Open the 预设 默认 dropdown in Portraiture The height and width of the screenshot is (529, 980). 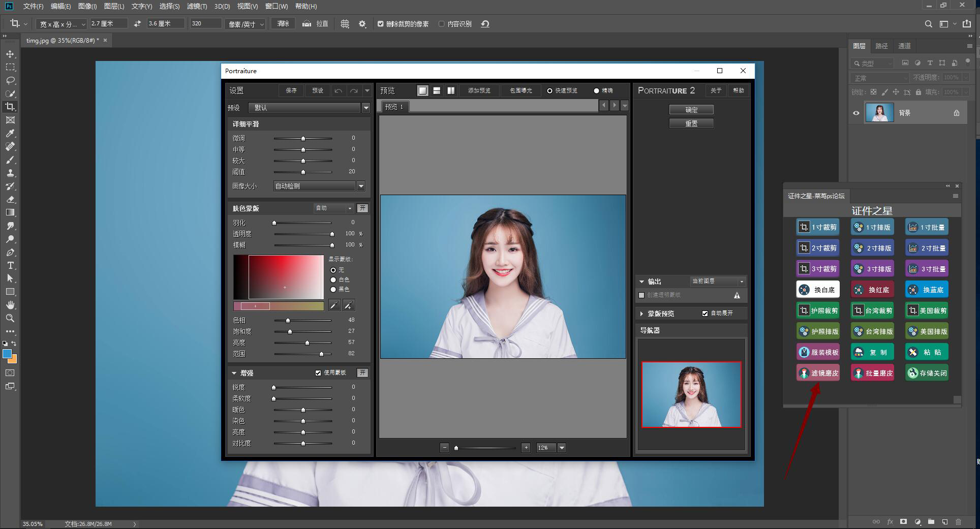(x=365, y=108)
